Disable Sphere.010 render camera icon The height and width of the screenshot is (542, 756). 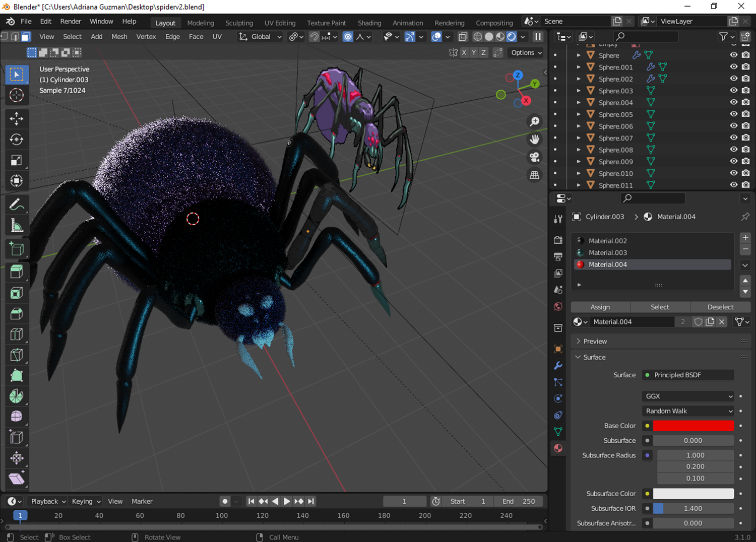tap(746, 173)
